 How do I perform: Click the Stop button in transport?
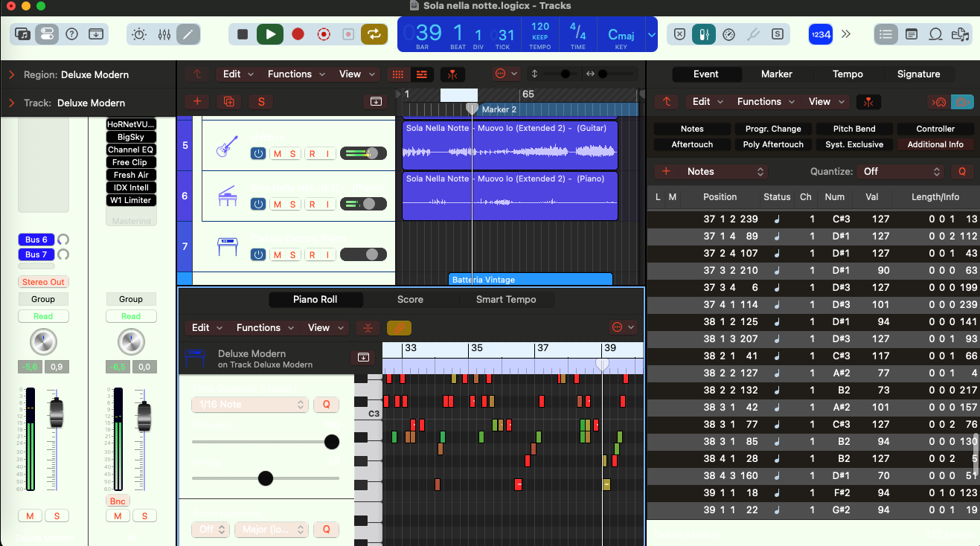[x=243, y=34]
